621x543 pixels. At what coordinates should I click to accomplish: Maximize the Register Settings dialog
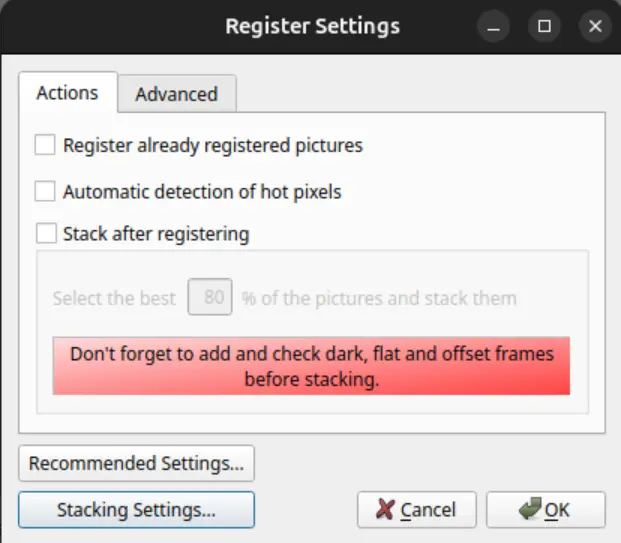pos(544,27)
